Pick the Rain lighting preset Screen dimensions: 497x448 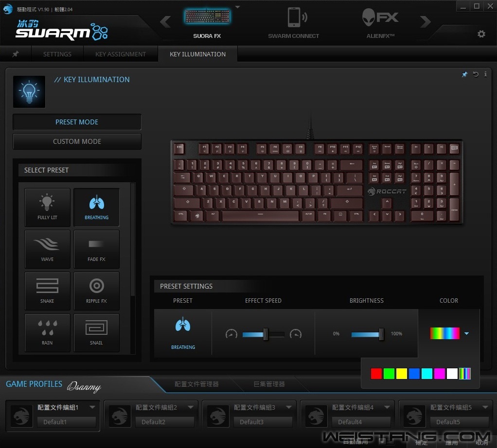tap(47, 333)
